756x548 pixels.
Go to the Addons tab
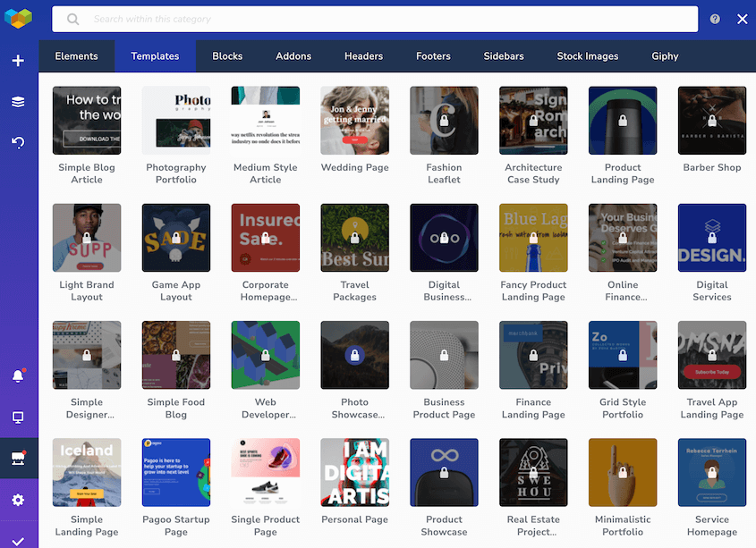coord(293,56)
